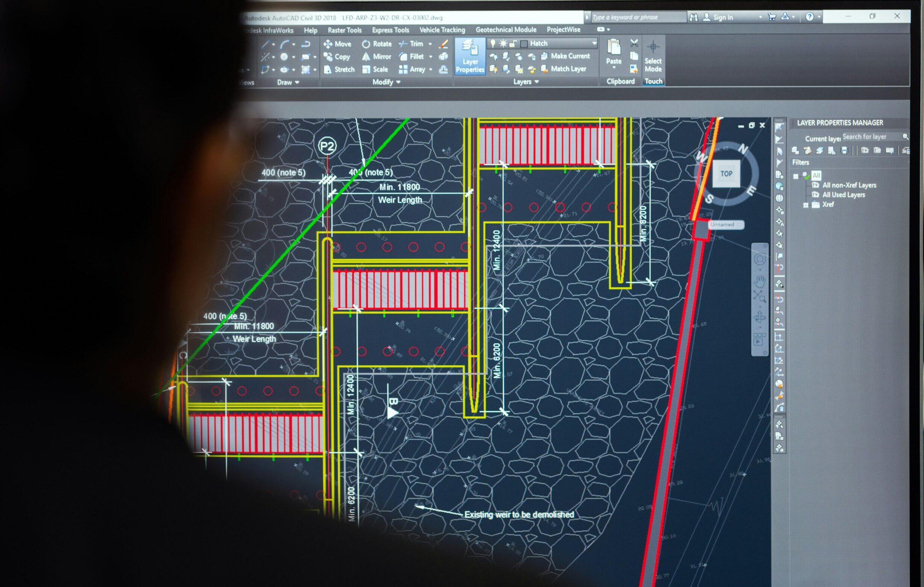Select the Move tool
924x587 pixels.
pos(337,44)
